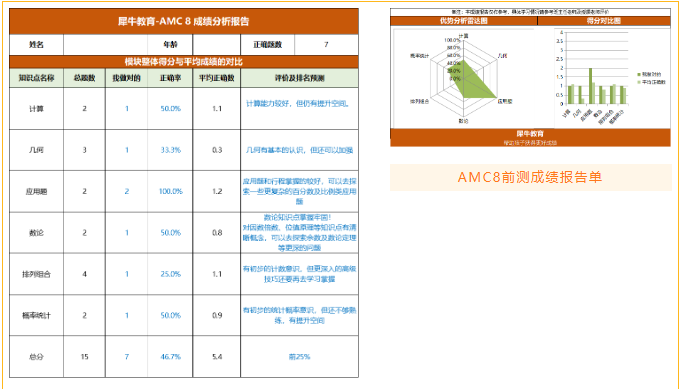This screenshot has height=389, width=680.
Task: Click the 优势分析雷达图 header
Action: tap(464, 21)
